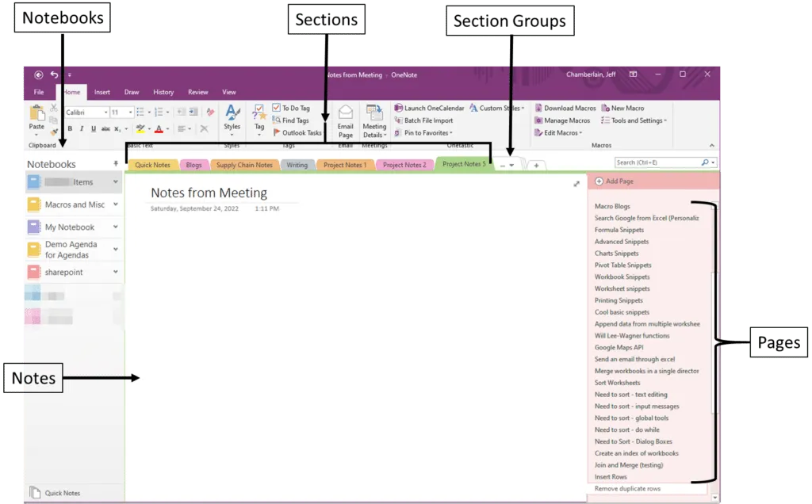
Task: Switch to the Insert ribbon tab
Action: tap(102, 92)
